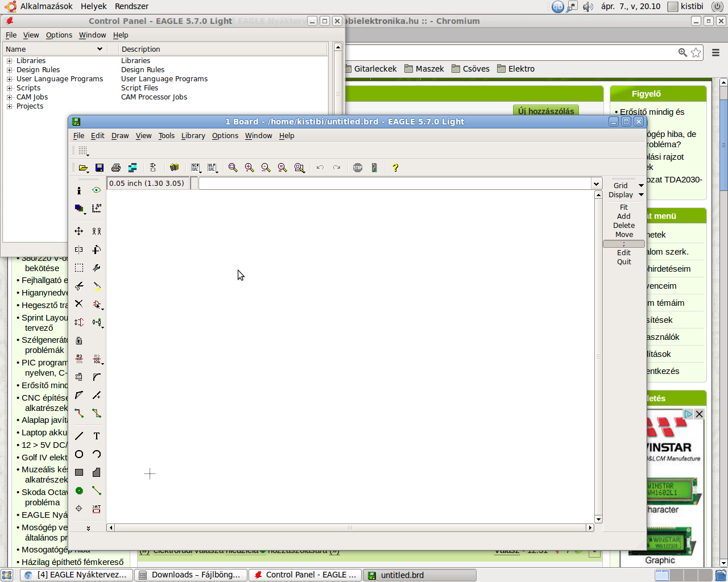The width and height of the screenshot is (728, 582).
Task: Select the Move tool with four arrows
Action: point(79,231)
